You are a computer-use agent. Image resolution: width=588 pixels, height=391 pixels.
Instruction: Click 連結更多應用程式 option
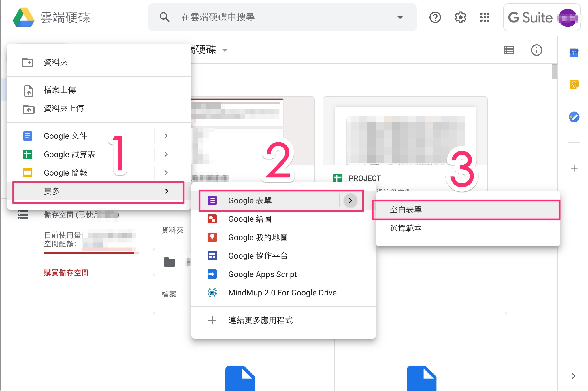tap(284, 320)
